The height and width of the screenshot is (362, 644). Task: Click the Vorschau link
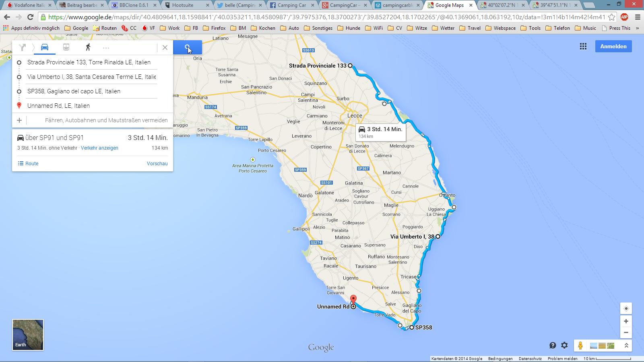157,164
